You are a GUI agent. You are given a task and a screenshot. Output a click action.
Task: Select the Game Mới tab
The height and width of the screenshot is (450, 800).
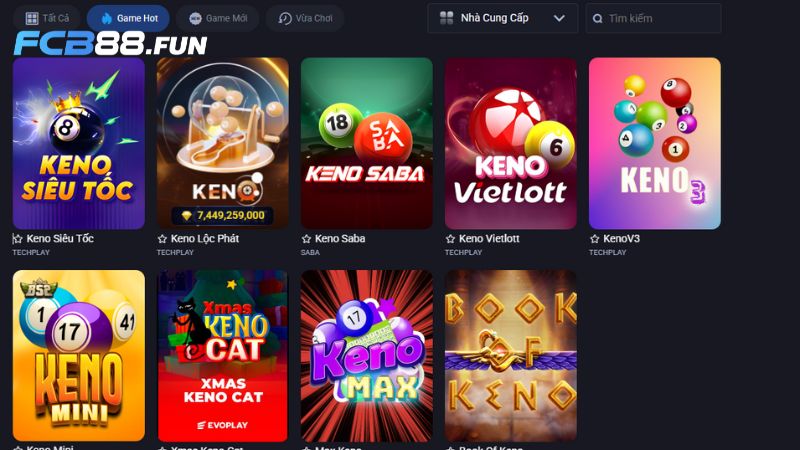217,18
